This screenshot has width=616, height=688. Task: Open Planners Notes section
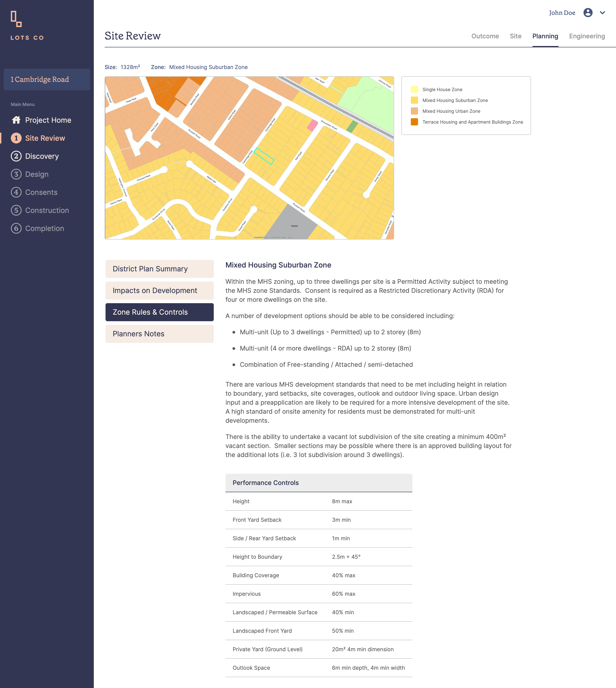(x=159, y=334)
